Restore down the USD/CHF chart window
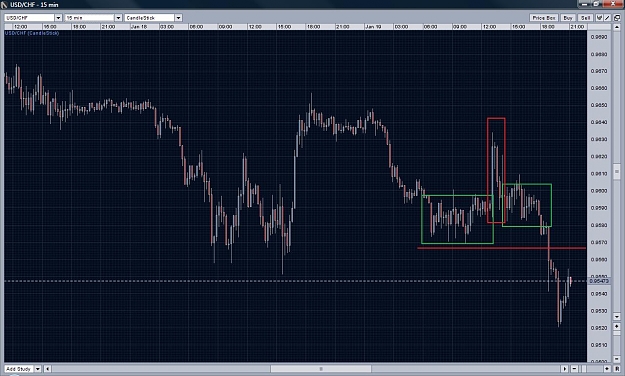Screen dimensions: 625x376 pyautogui.click(x=596, y=4)
